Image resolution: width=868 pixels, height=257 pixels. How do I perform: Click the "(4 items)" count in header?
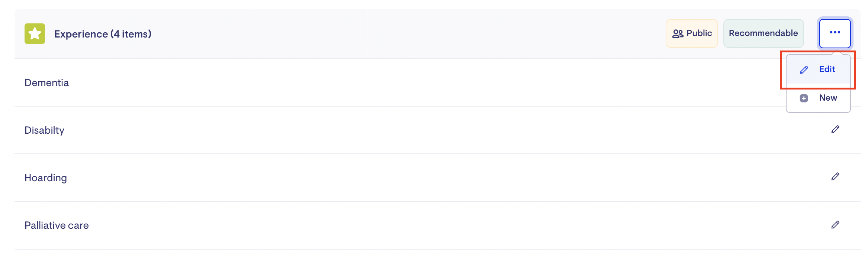(x=131, y=34)
